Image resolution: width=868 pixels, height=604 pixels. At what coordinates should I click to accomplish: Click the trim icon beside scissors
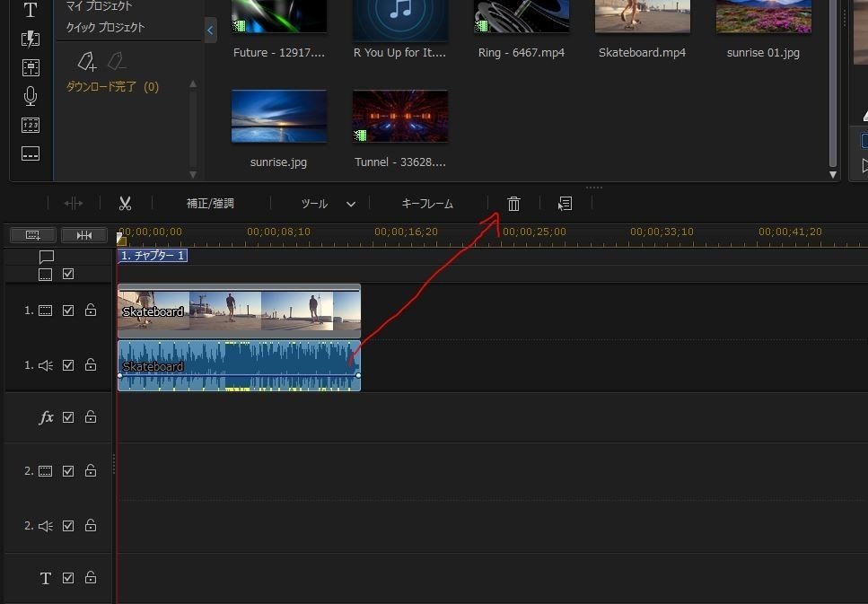(x=74, y=203)
